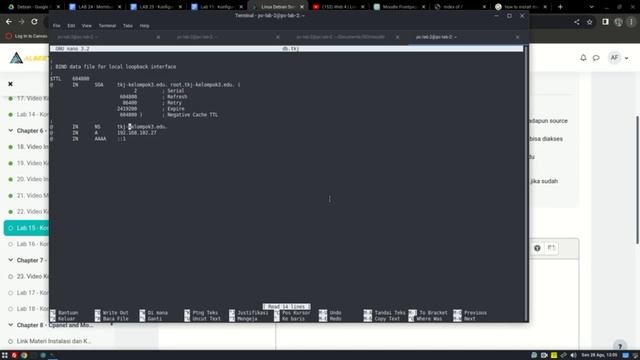Open the browser tab search dropdown
Screen dimensions: 640x360
591,7
